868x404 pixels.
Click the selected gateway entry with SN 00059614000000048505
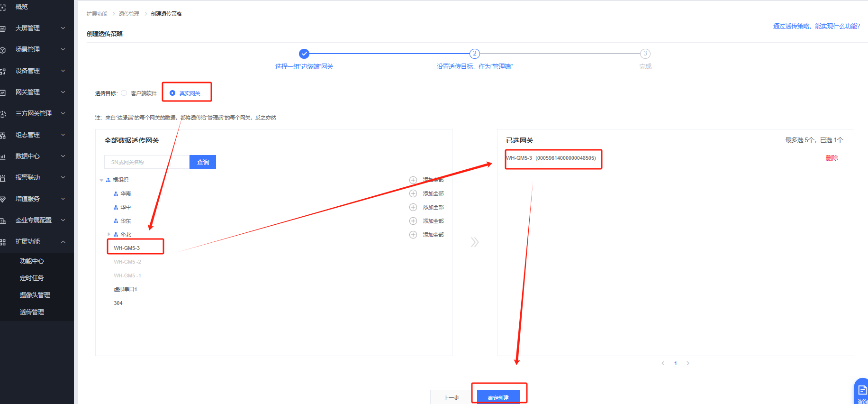(x=551, y=158)
